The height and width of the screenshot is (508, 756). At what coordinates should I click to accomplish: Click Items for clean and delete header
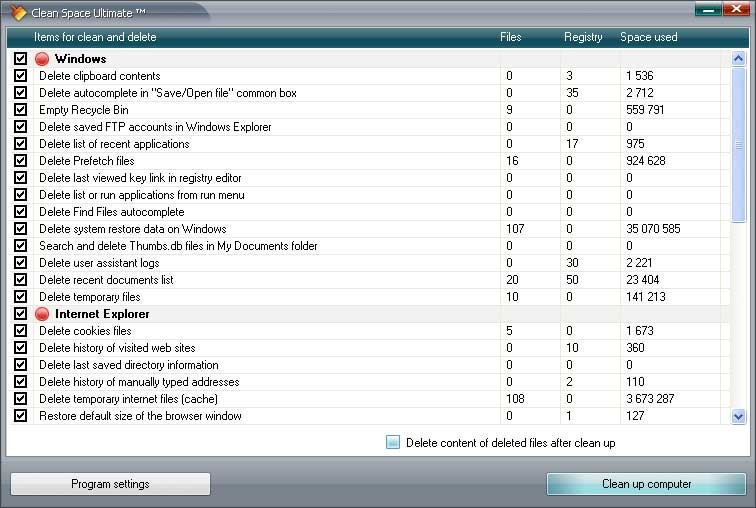click(x=95, y=37)
